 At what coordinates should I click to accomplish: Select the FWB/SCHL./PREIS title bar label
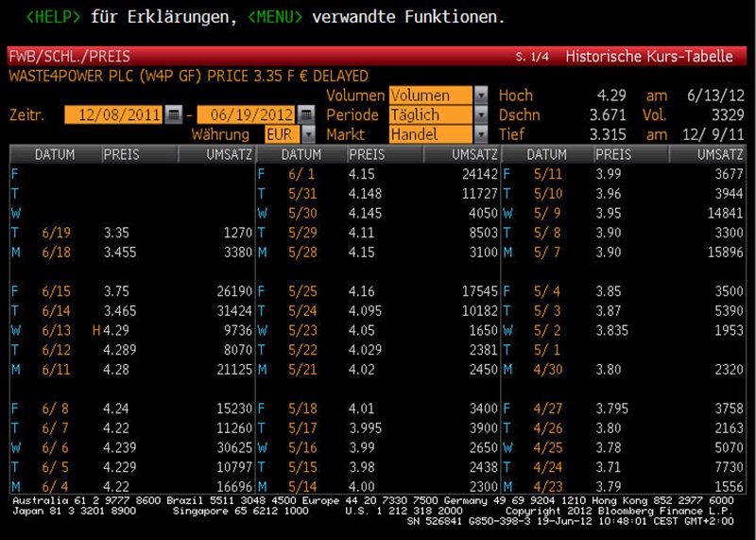[69, 57]
